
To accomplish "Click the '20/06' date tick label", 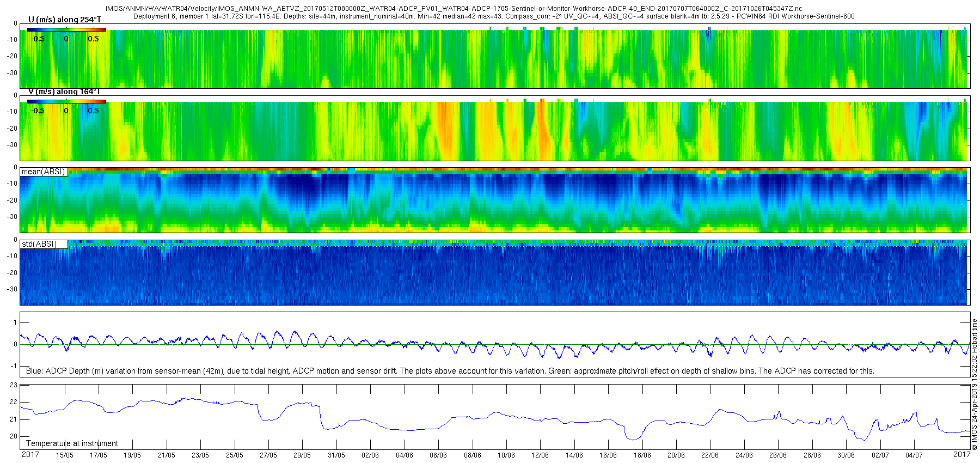I will [x=676, y=455].
